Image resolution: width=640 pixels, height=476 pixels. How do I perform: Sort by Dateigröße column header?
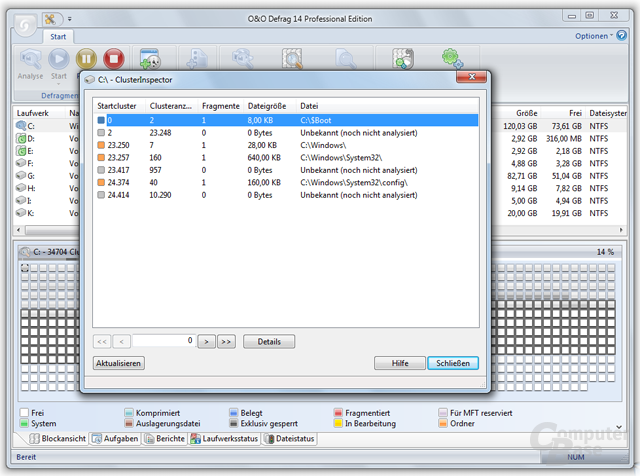(270, 106)
